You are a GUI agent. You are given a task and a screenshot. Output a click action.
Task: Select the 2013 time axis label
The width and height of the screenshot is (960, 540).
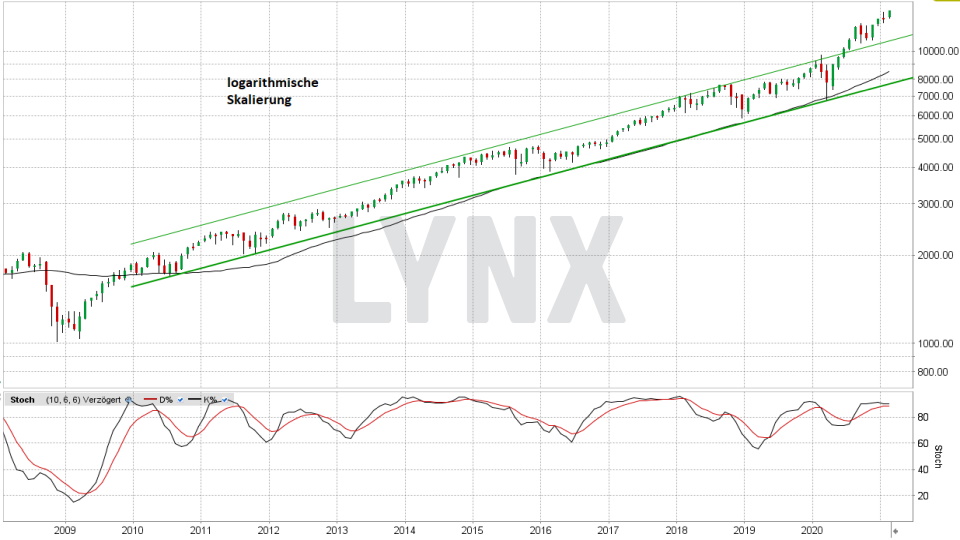[x=337, y=530]
